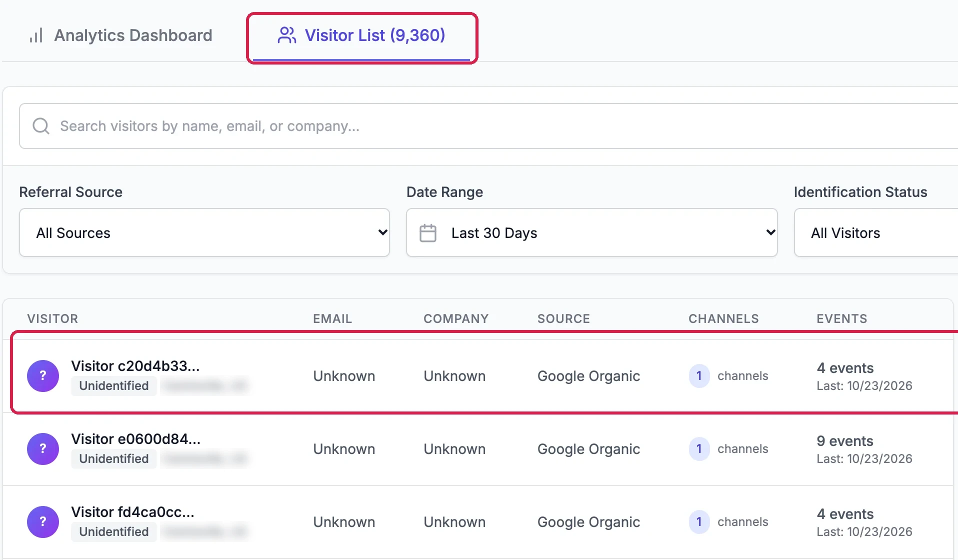Click '4 events' in Visitor c20d4b33 row
The height and width of the screenshot is (560, 958).
point(845,368)
